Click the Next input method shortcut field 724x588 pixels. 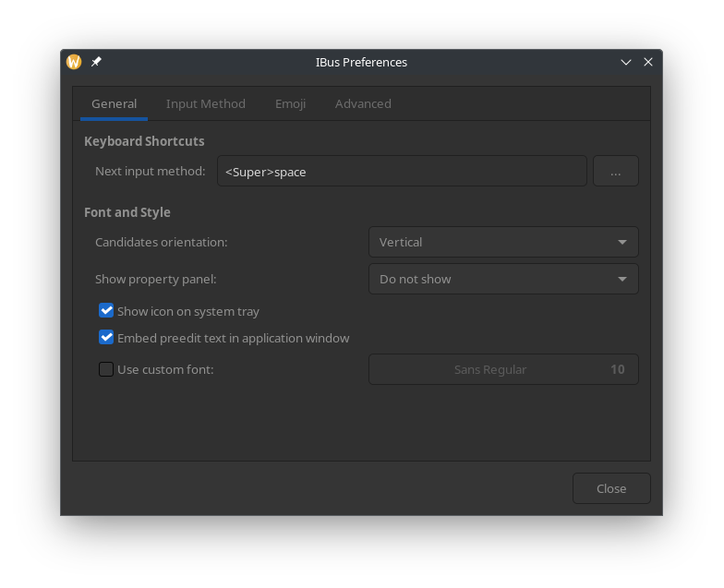coord(403,172)
